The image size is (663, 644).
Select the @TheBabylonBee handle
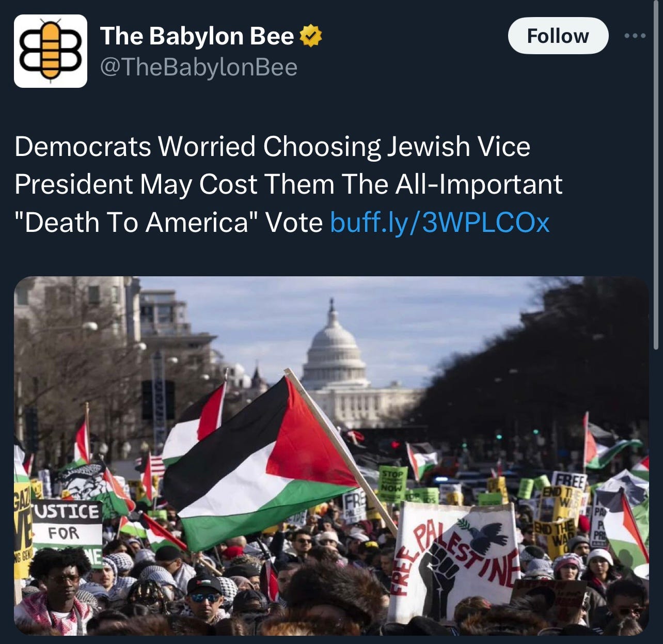click(198, 67)
